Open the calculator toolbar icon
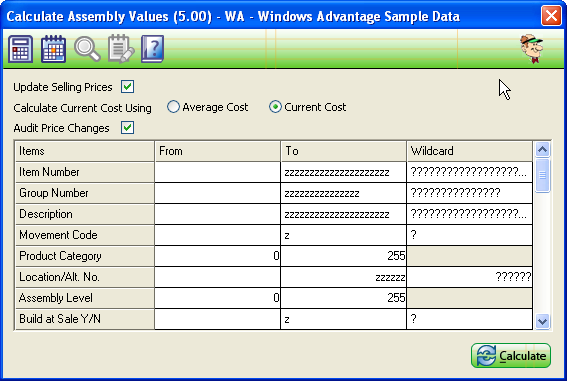Viewport: 567px width, 381px height. click(x=20, y=49)
